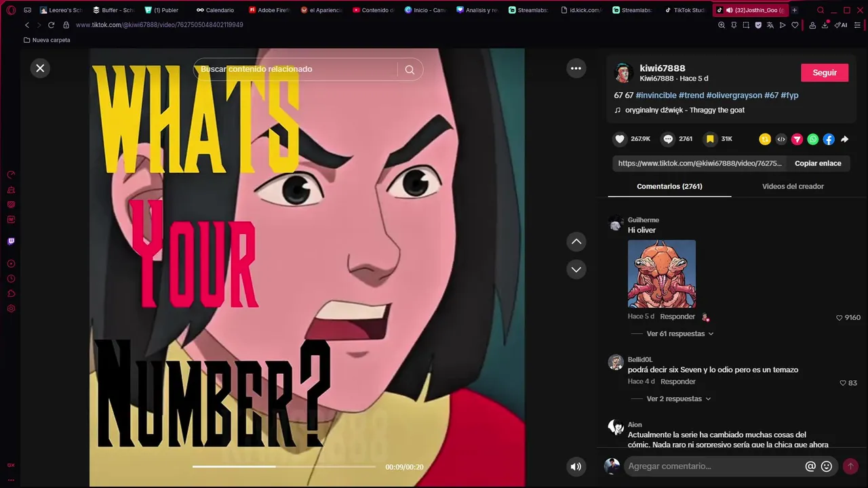Go to next video with the down chevron
This screenshot has width=868, height=488.
point(576,269)
